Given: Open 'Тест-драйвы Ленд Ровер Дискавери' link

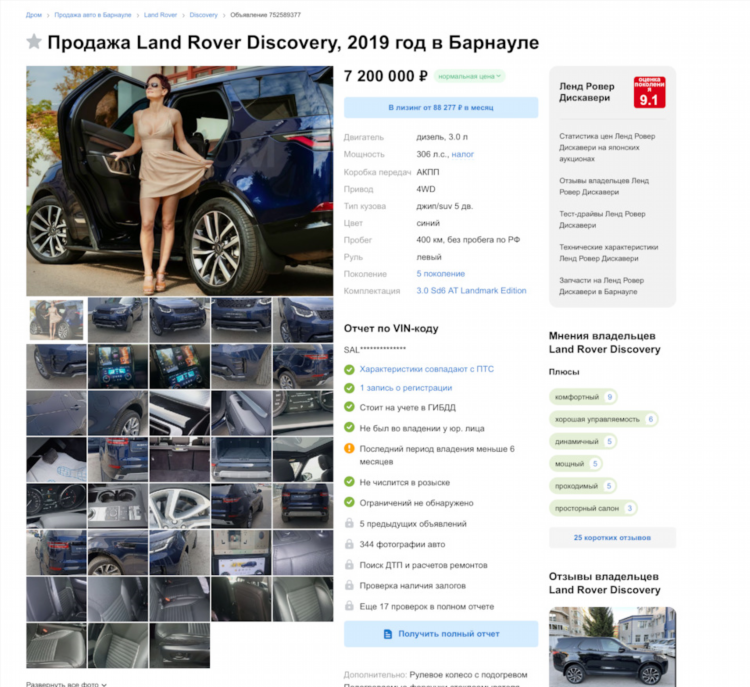Looking at the screenshot, I should tap(602, 220).
